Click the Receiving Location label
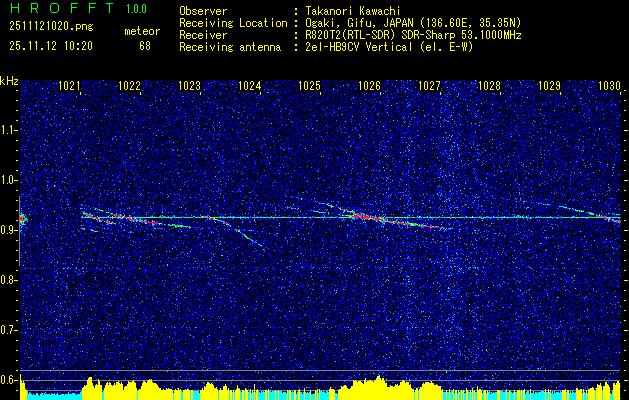The height and width of the screenshot is (400, 629). (x=233, y=23)
